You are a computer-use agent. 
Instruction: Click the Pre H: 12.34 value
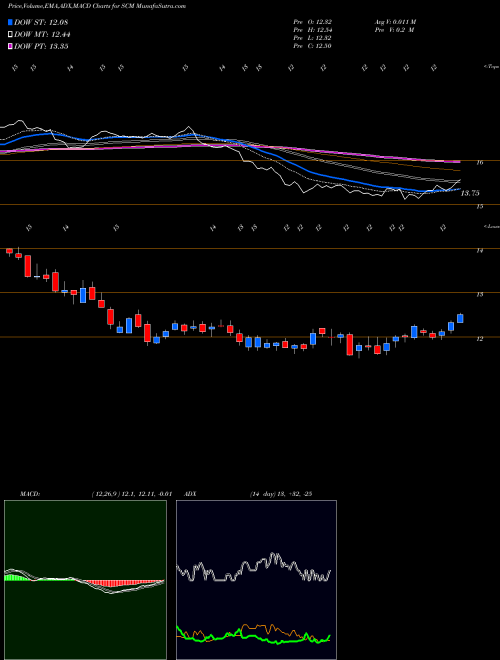pos(313,30)
